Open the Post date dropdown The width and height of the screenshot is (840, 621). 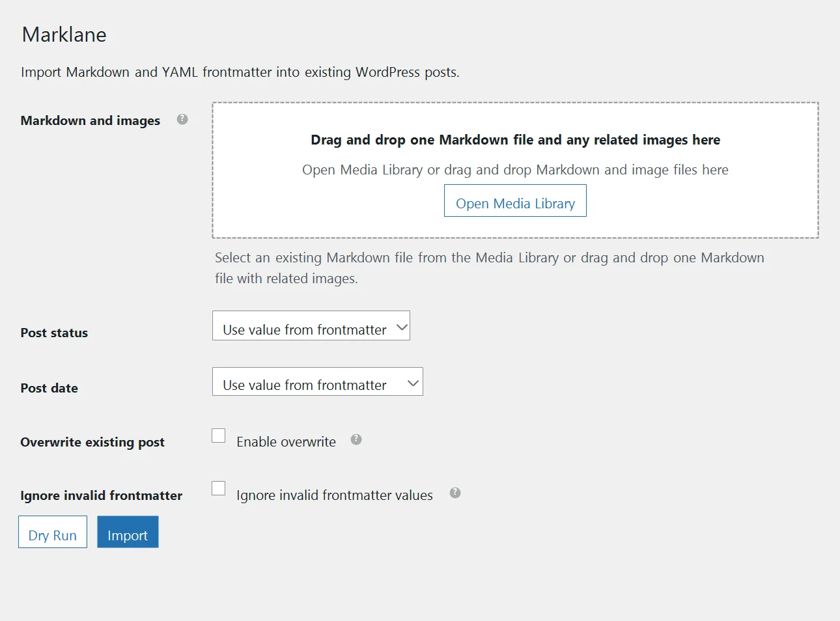318,381
